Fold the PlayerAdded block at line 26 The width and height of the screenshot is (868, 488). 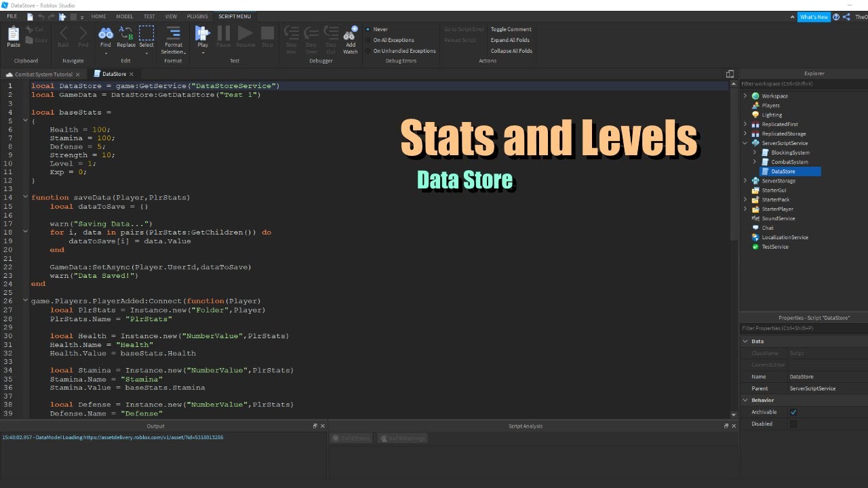click(x=26, y=301)
